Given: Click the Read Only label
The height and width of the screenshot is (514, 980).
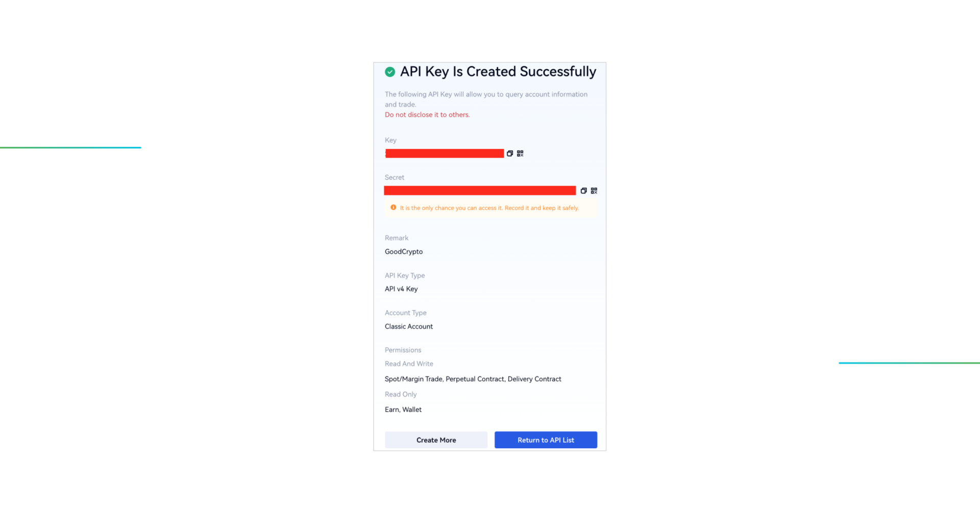Looking at the screenshot, I should tap(401, 394).
